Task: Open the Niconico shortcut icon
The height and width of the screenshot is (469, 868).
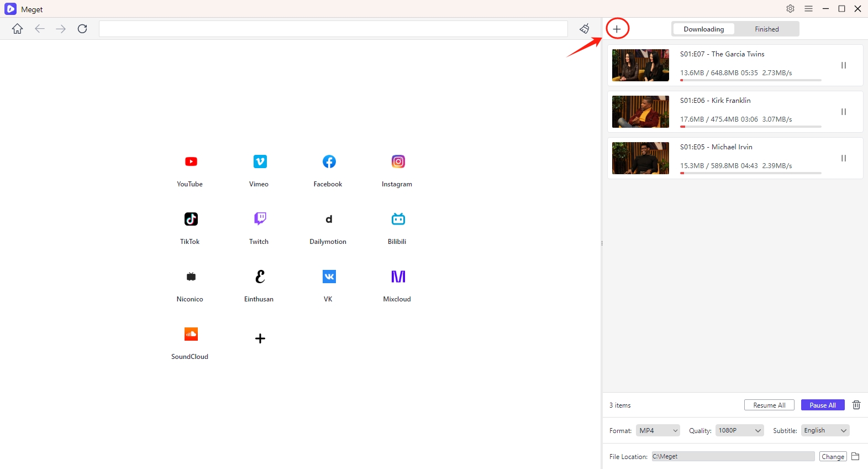Action: tap(191, 277)
